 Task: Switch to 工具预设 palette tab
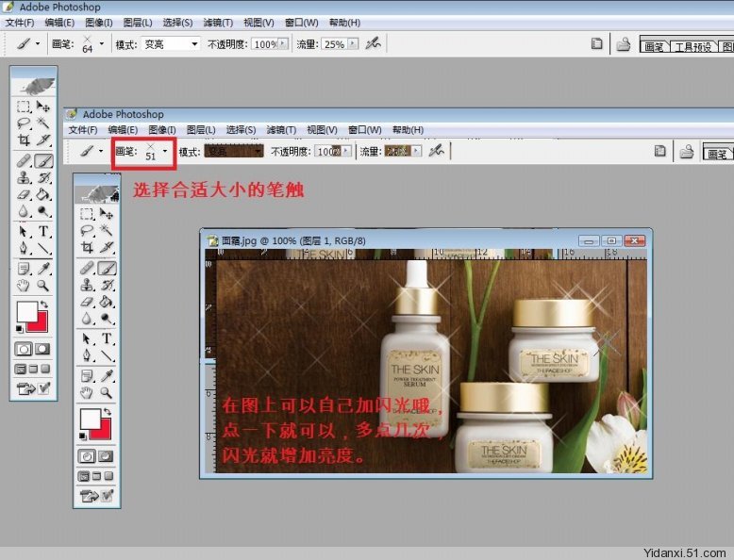(692, 46)
